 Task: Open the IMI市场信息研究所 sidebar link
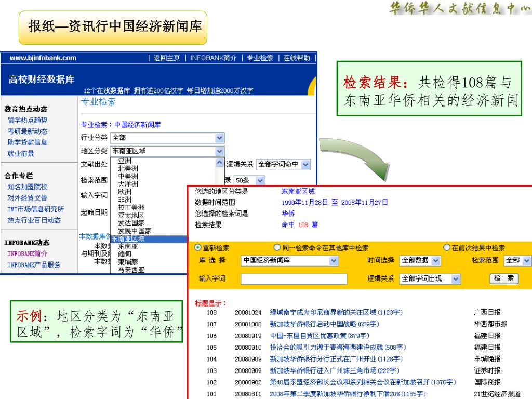[36, 209]
